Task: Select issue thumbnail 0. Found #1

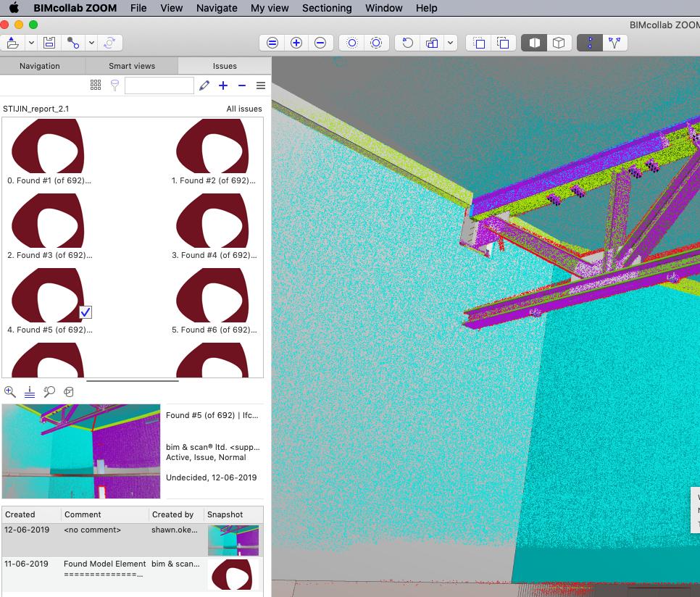Action: 48,146
